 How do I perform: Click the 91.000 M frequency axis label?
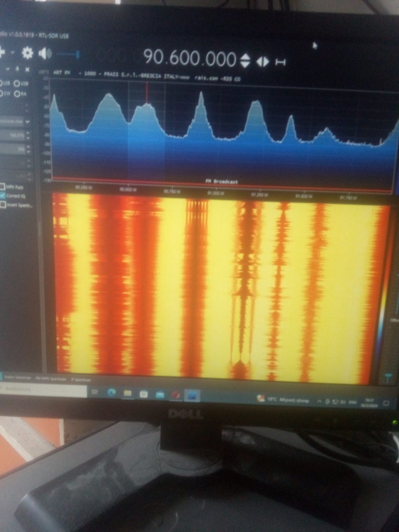coord(215,193)
